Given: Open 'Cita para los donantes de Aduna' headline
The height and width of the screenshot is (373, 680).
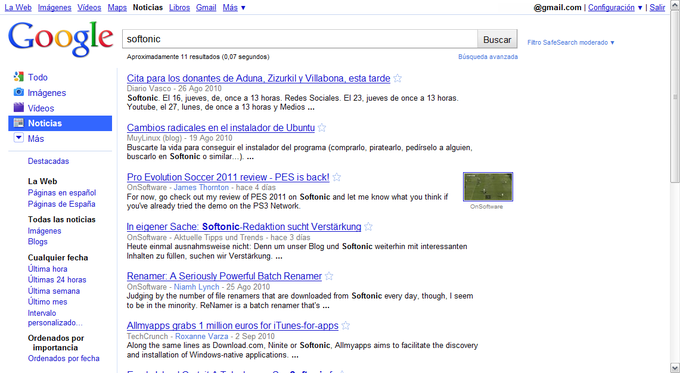Looking at the screenshot, I should coord(258,79).
